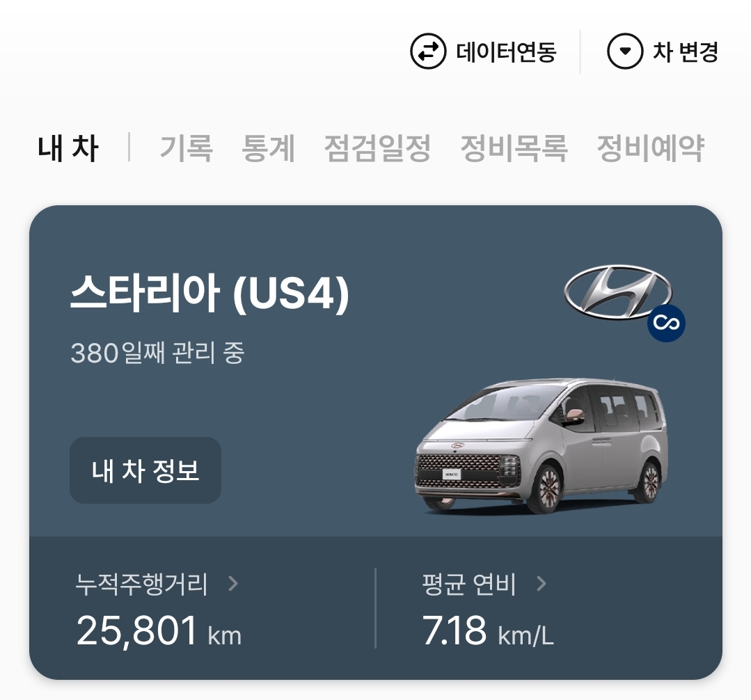
Task: Tap the 데이터연동 sync arrows icon
Action: 428,51
